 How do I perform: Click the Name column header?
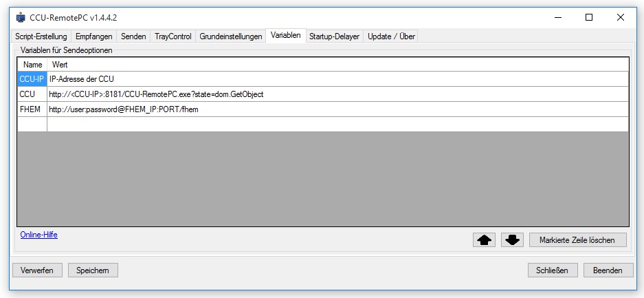pyautogui.click(x=32, y=65)
